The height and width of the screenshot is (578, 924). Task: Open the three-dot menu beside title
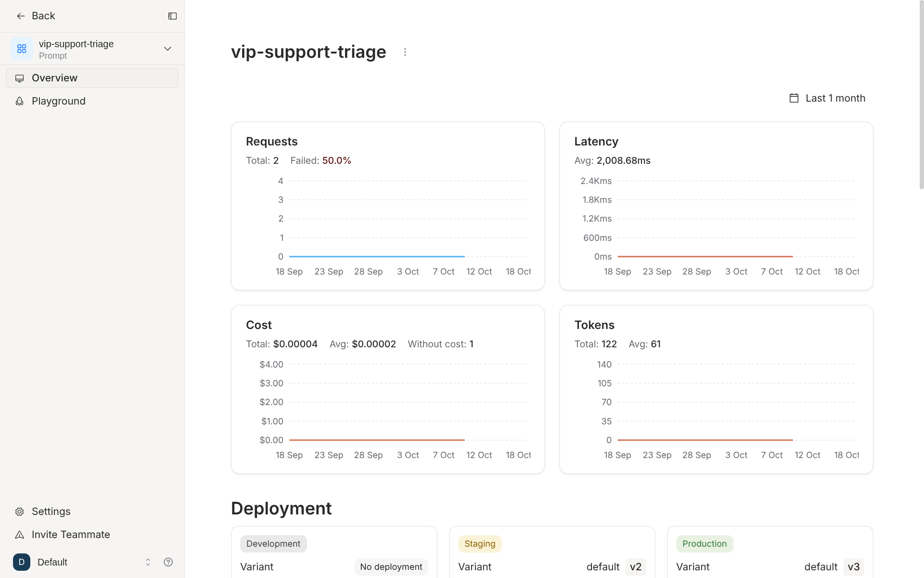point(405,52)
